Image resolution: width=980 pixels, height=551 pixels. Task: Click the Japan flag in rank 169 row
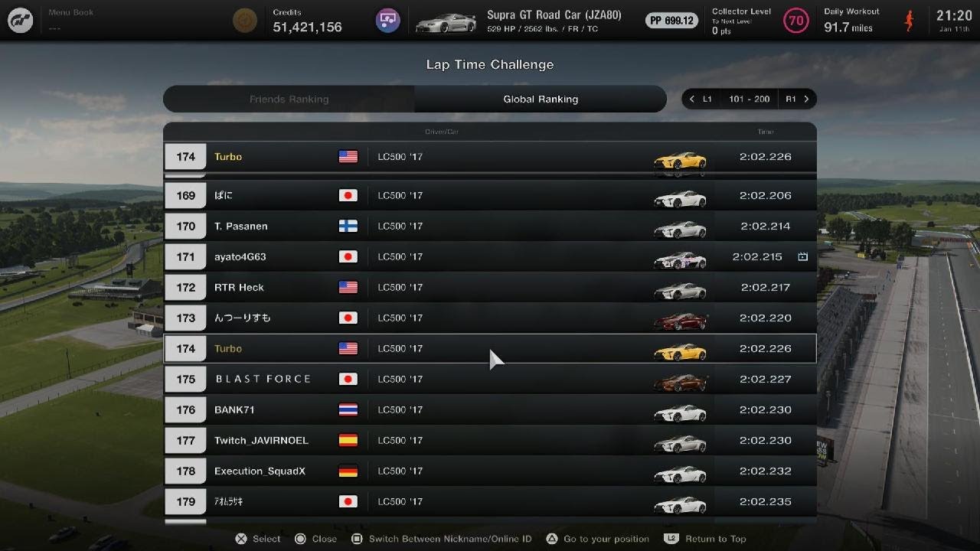click(348, 195)
